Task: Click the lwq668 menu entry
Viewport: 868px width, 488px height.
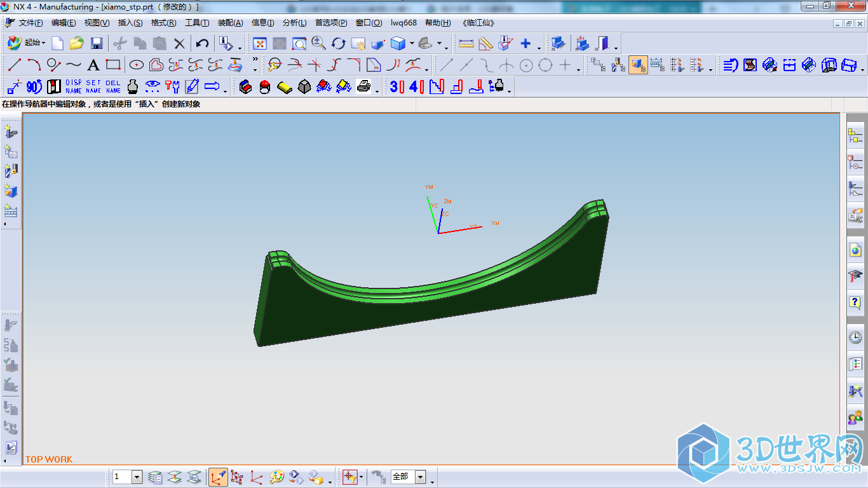Action: [x=403, y=23]
